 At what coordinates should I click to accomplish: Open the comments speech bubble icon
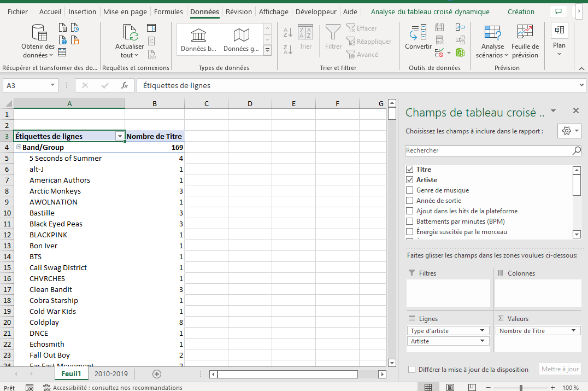pyautogui.click(x=558, y=11)
